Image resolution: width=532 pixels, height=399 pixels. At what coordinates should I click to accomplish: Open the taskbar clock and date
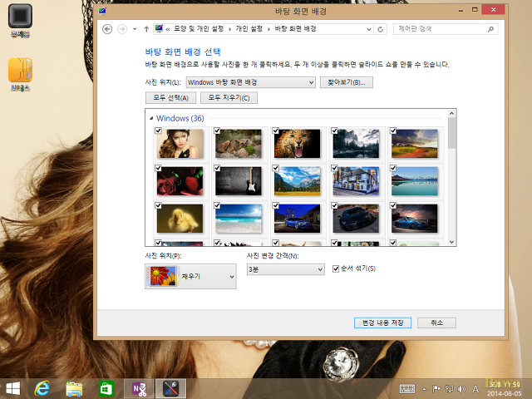[505, 389]
